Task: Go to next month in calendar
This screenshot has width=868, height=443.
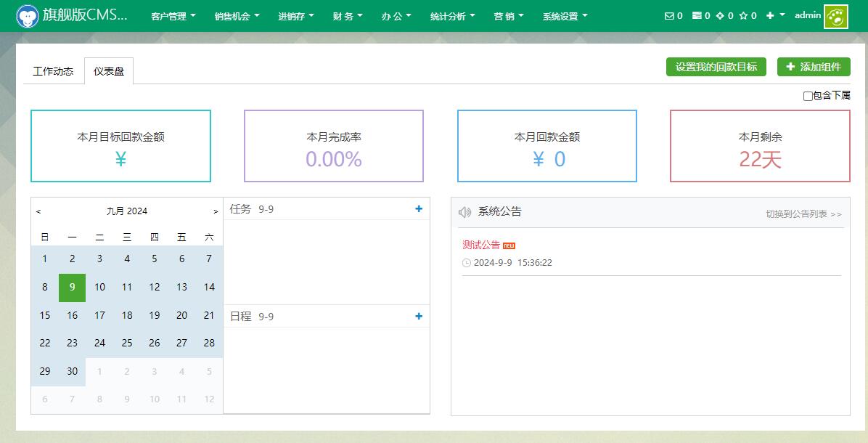Action: 216,211
